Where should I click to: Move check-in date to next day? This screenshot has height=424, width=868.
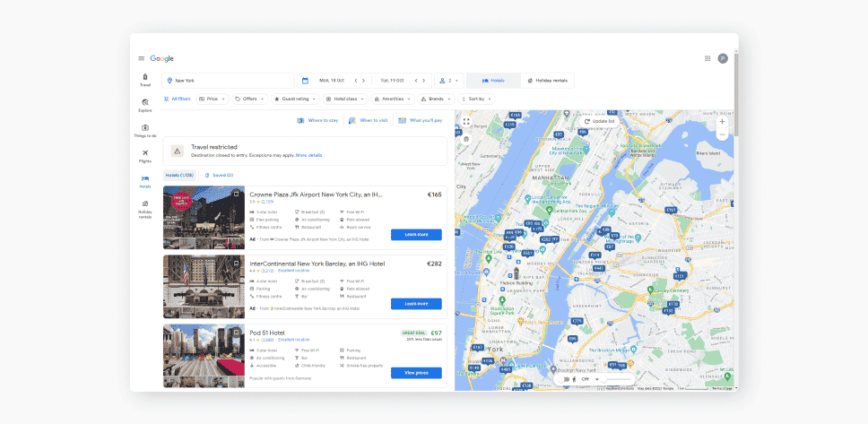pyautogui.click(x=364, y=81)
